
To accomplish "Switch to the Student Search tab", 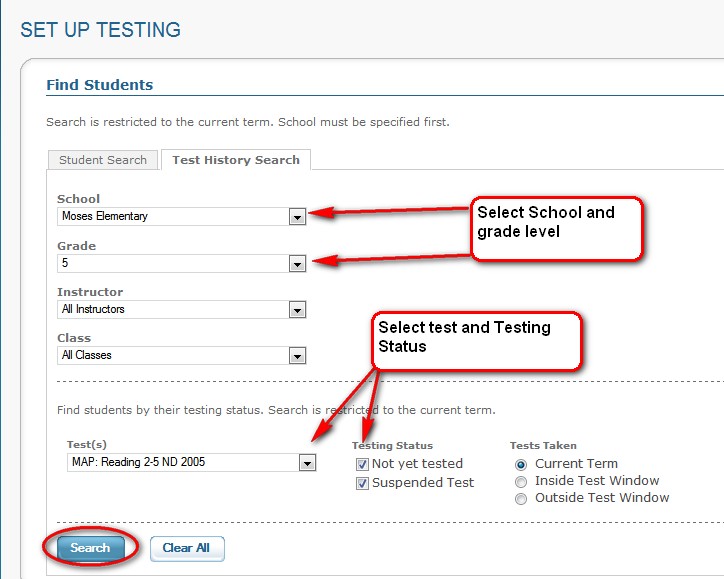I will click(102, 160).
